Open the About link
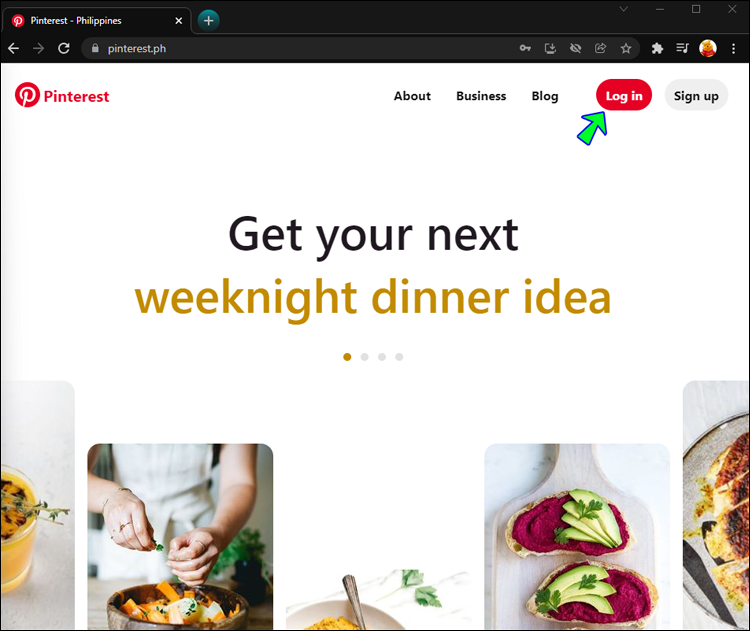The height and width of the screenshot is (631, 750). [412, 96]
